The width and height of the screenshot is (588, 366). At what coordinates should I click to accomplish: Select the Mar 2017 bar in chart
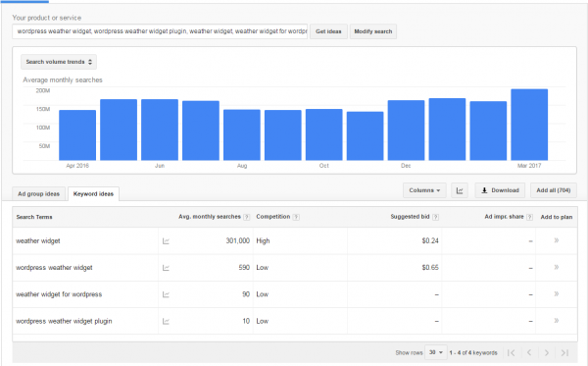click(529, 125)
